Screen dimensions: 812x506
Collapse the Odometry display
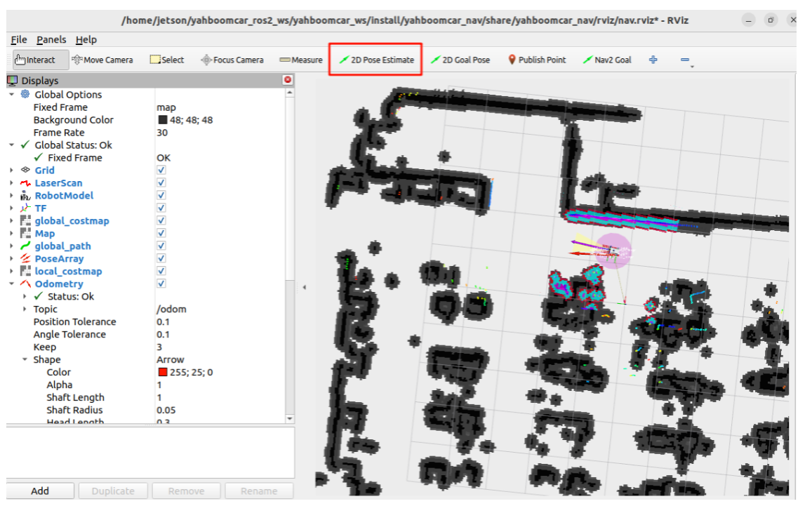coord(11,284)
